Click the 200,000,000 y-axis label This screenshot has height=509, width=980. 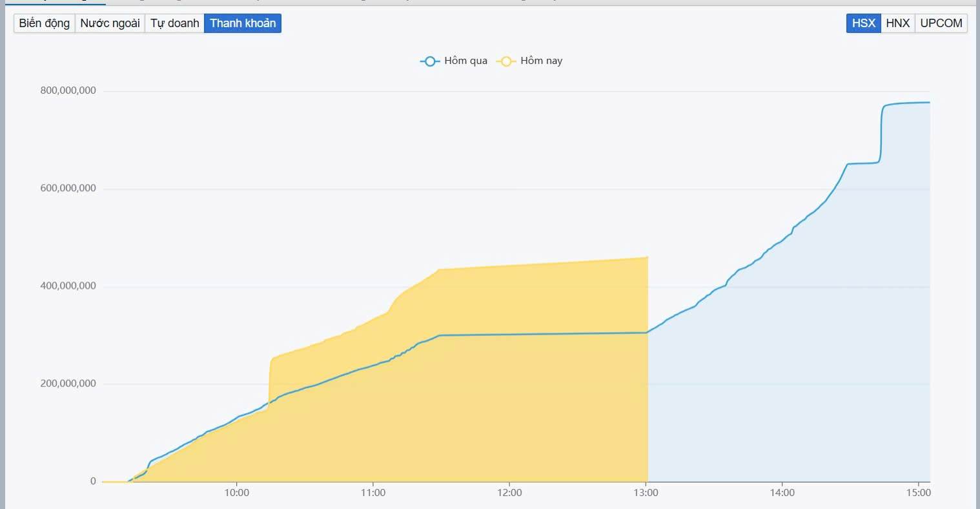pos(68,383)
